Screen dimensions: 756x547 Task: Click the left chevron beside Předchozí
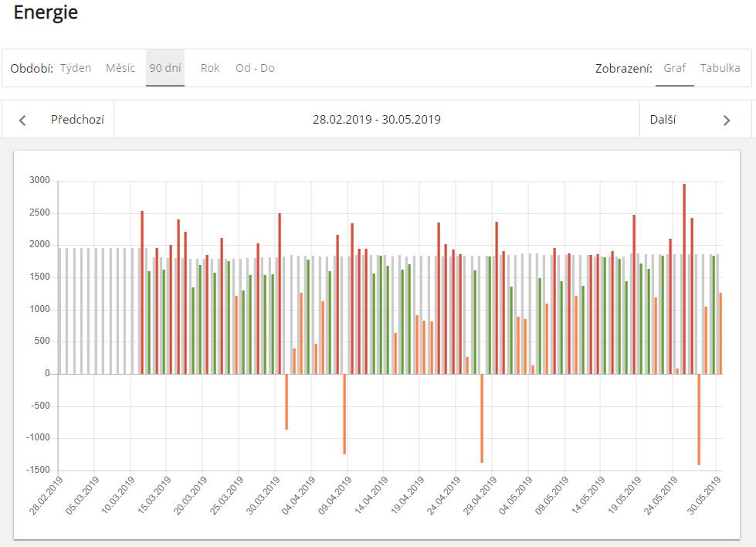(22, 120)
